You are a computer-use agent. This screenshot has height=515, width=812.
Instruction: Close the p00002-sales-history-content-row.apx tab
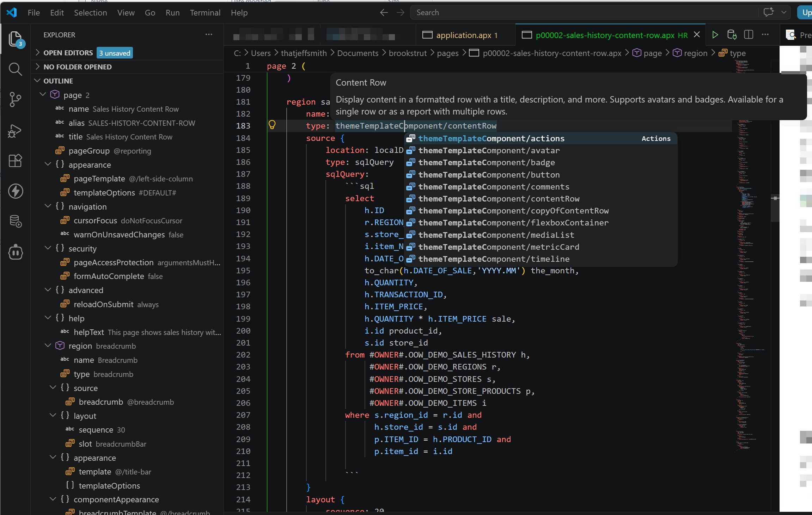coord(697,35)
